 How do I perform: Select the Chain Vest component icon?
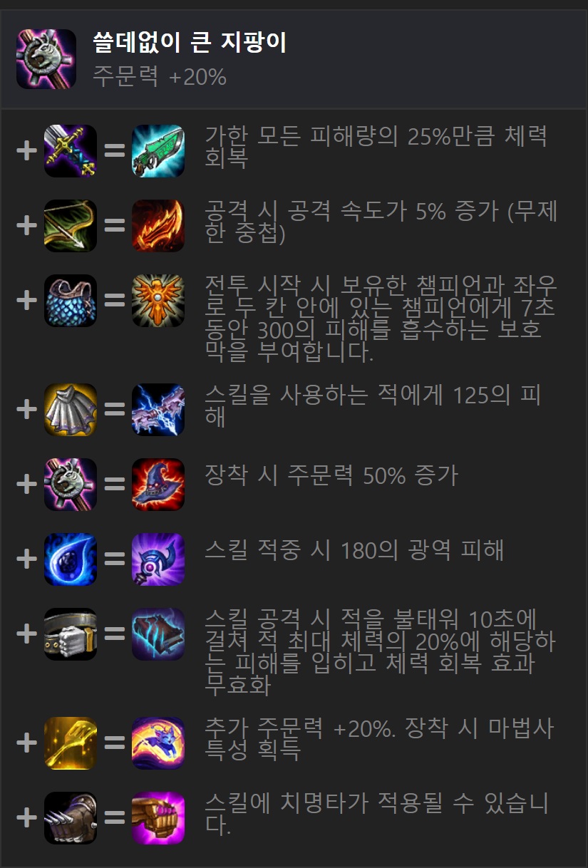click(x=71, y=301)
